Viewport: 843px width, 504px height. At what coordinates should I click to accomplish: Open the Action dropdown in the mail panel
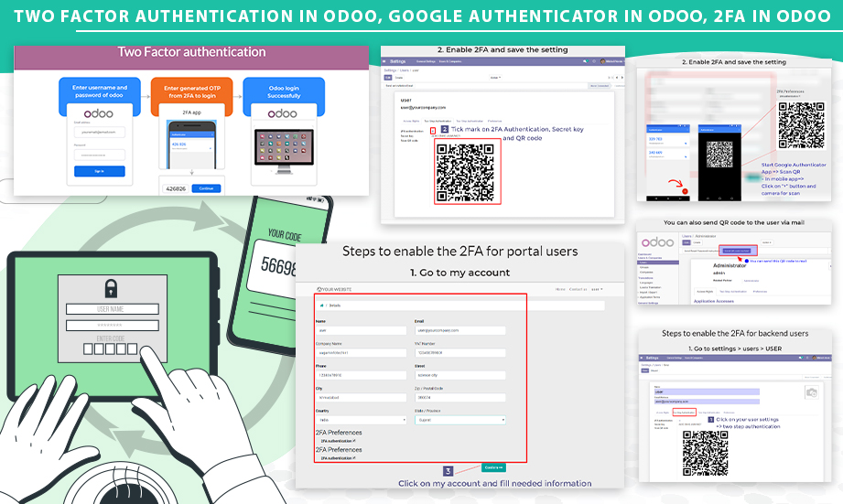767,242
